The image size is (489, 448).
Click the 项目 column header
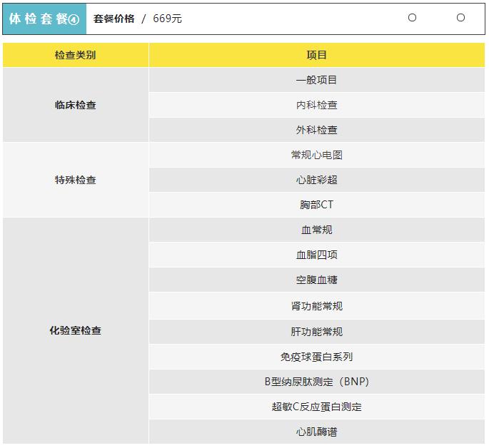[x=316, y=55]
